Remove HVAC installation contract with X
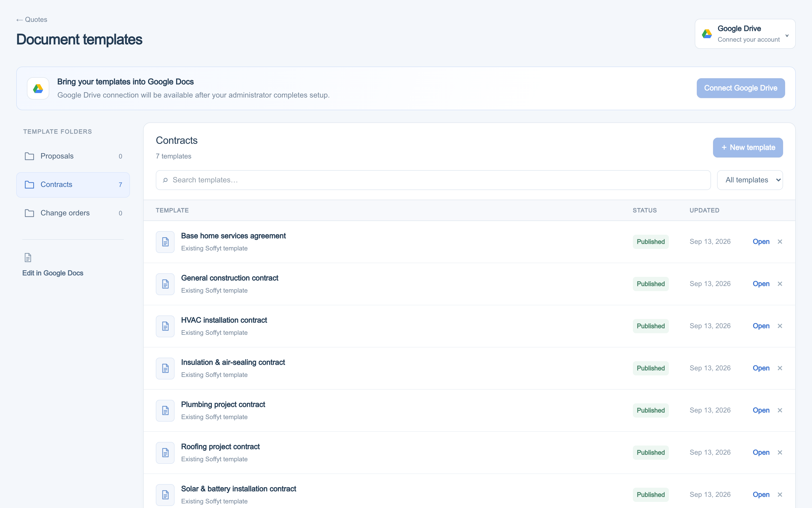This screenshot has width=812, height=508. coord(780,326)
